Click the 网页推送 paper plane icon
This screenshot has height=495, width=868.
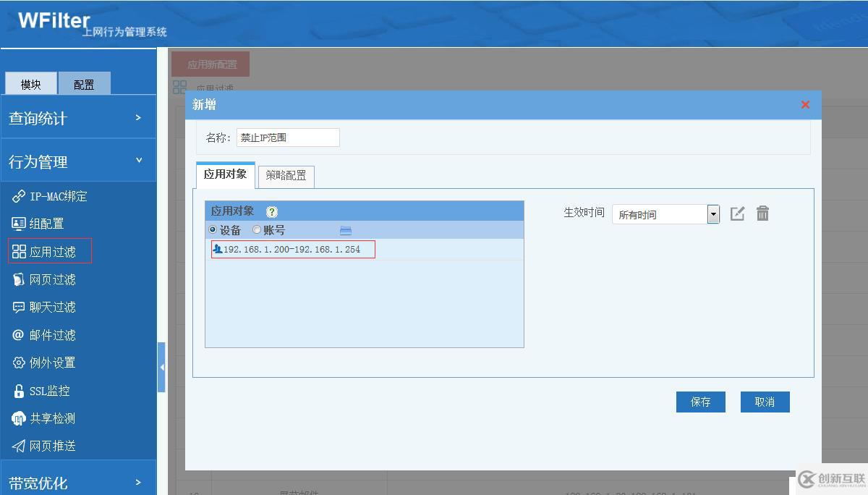pyautogui.click(x=19, y=446)
